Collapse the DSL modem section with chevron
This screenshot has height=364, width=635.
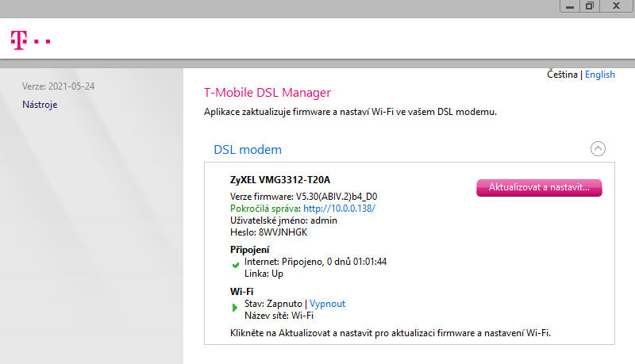point(598,149)
